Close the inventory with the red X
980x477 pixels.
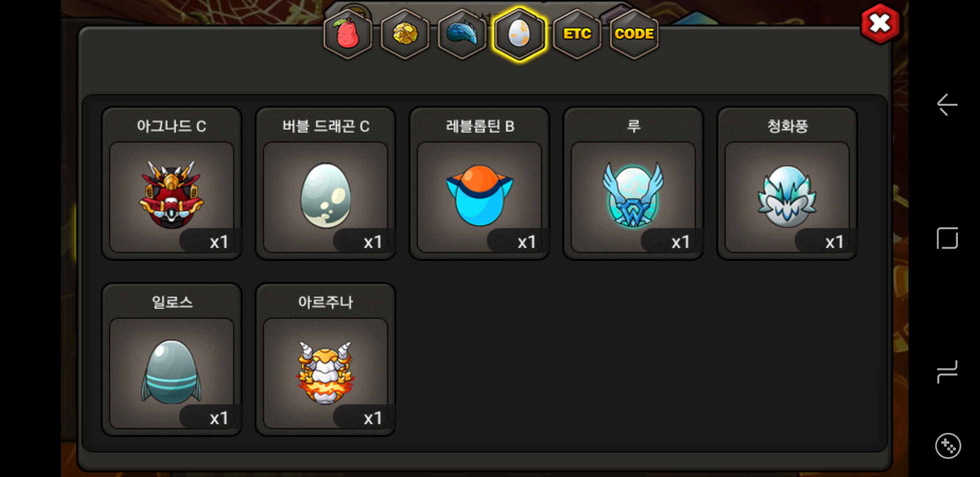[880, 24]
